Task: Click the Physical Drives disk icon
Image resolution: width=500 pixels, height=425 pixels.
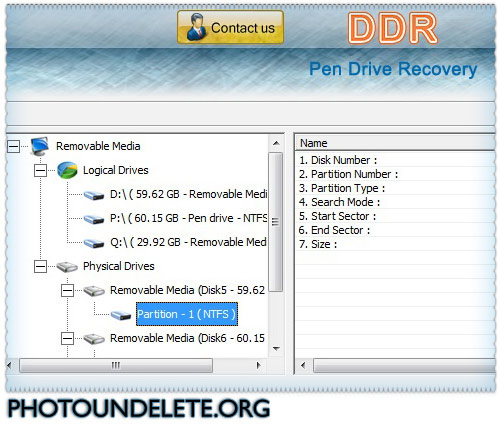Action: 67,267
